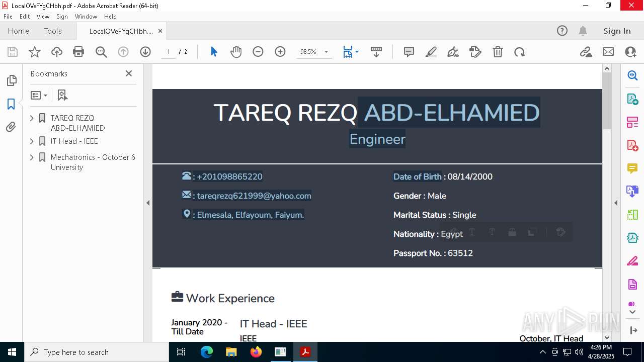Share a link to the file
The image size is (644, 362).
coord(586,52)
